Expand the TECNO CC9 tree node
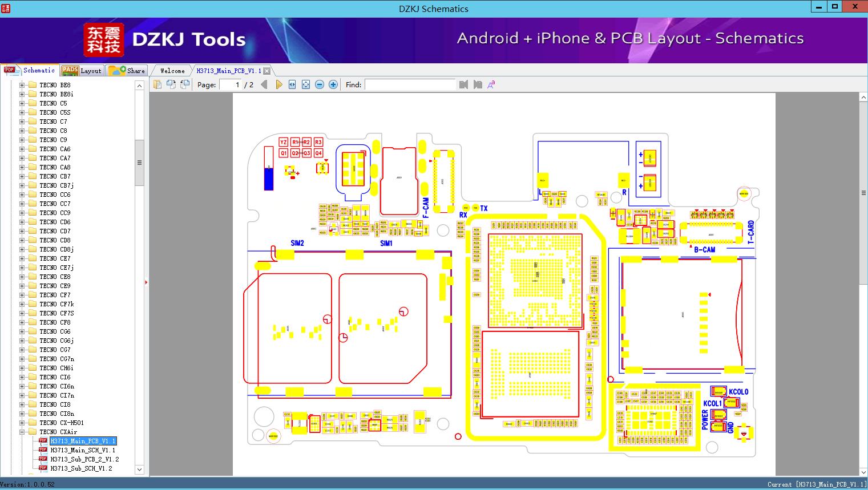 click(22, 213)
